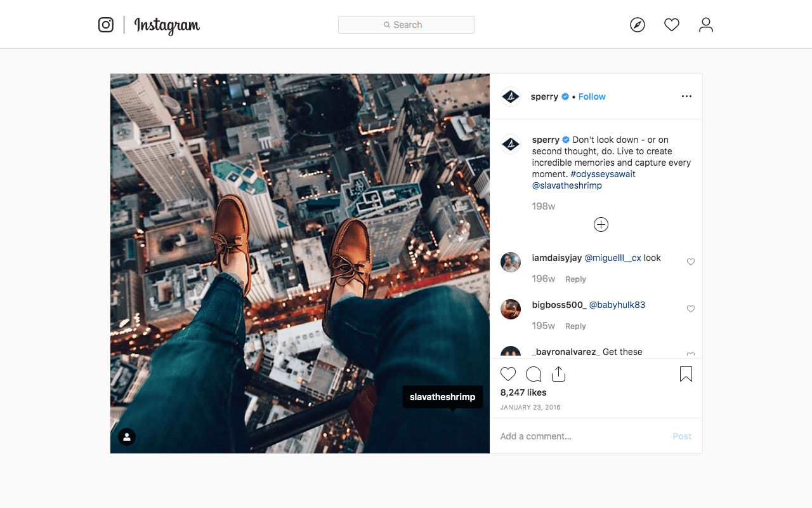Click the Follow link next to sperry
This screenshot has width=812, height=508.
[x=592, y=97]
